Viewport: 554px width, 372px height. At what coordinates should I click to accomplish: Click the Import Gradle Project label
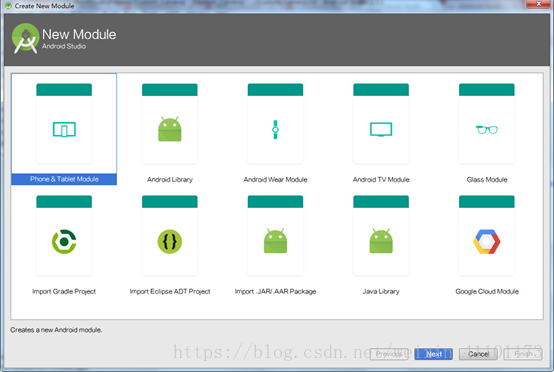pyautogui.click(x=64, y=291)
